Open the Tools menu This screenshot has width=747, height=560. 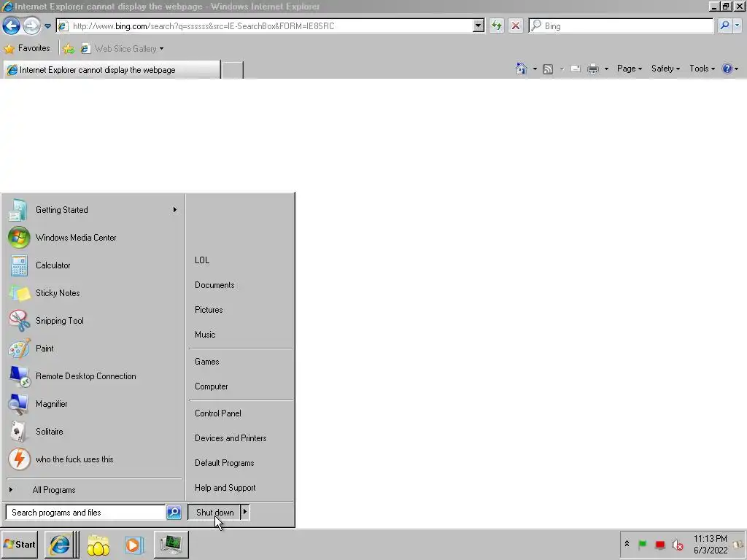[703, 69]
